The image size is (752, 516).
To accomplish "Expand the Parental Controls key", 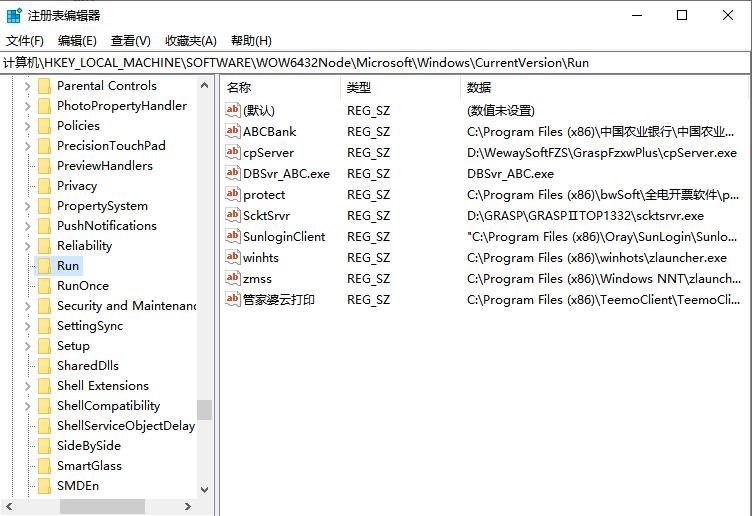I will tap(27, 86).
